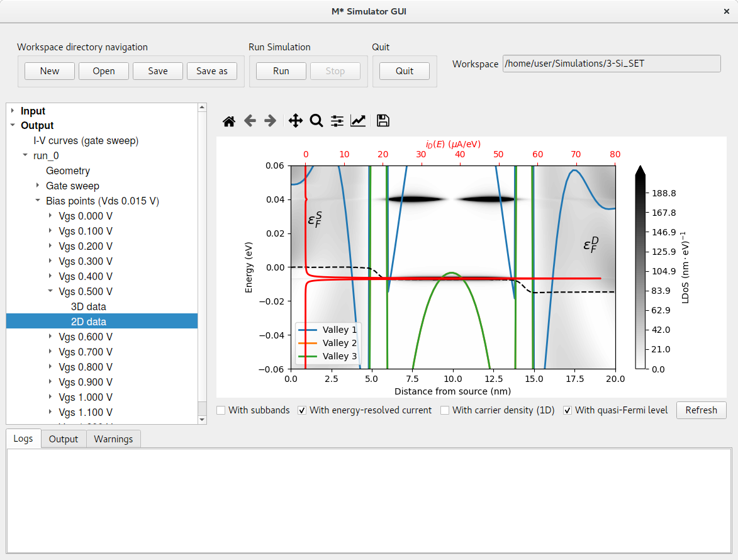Open the axes customization icon
This screenshot has width=738, height=560.
[357, 120]
